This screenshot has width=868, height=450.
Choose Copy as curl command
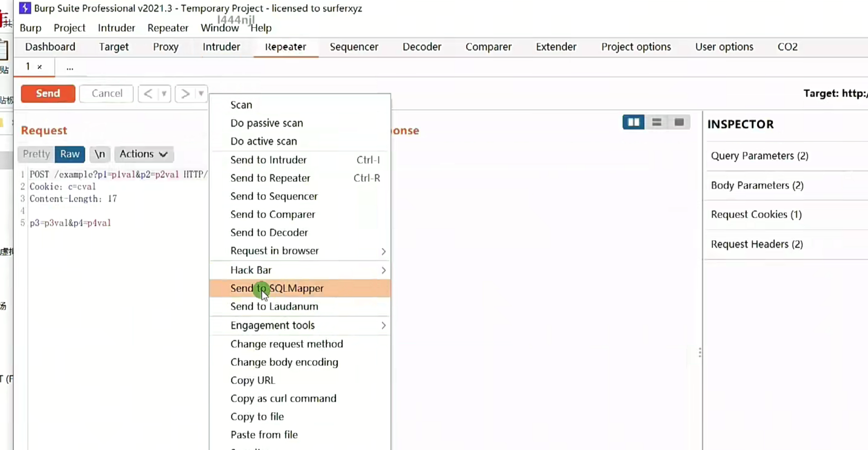tap(300, 398)
